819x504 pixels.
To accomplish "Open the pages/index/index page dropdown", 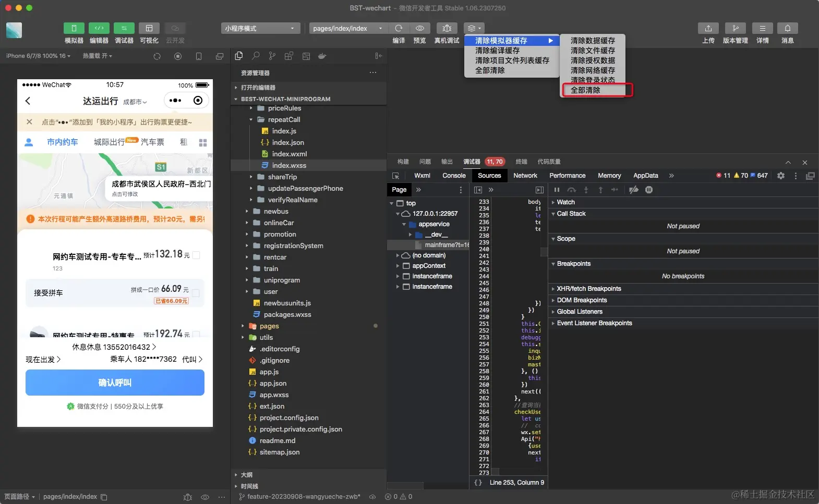I will click(348, 28).
